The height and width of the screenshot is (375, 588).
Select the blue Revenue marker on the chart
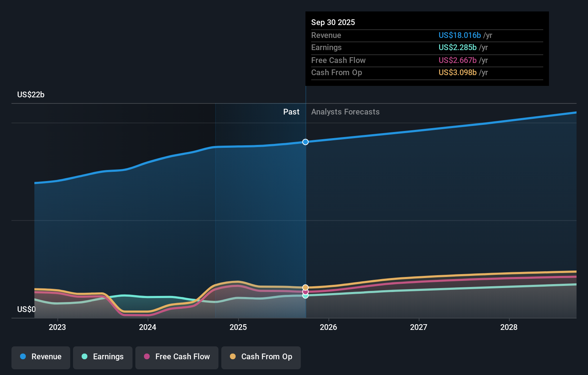tap(305, 142)
